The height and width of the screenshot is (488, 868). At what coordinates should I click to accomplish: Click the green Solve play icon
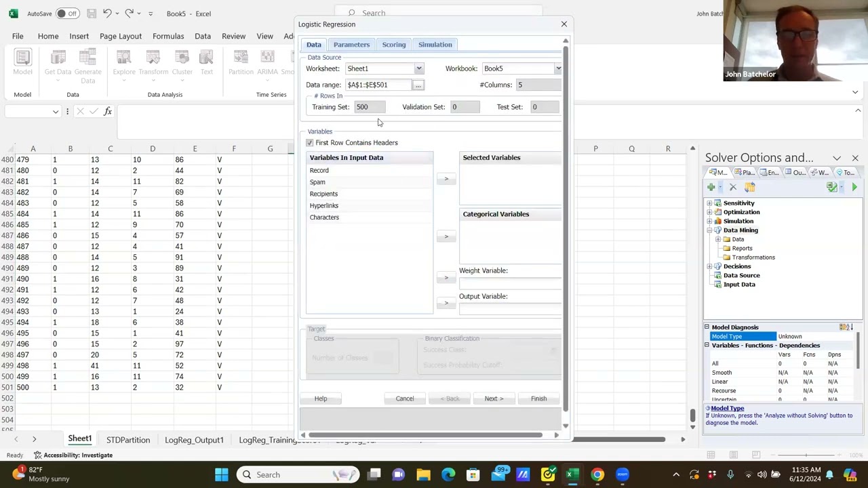tap(854, 187)
